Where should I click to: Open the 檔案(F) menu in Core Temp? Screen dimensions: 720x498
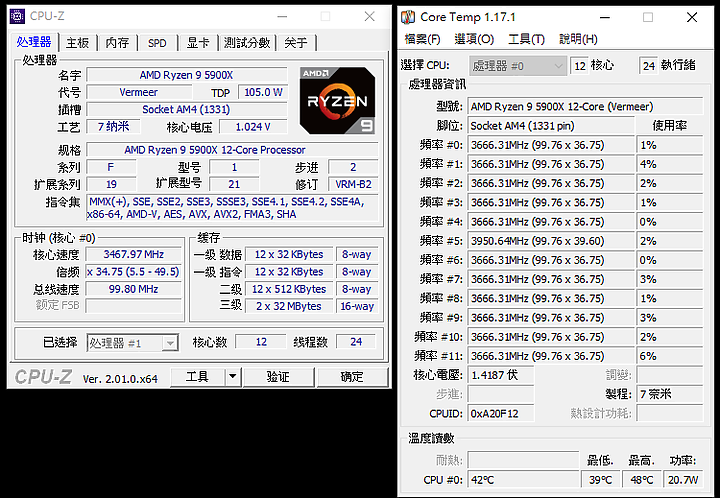click(x=422, y=39)
